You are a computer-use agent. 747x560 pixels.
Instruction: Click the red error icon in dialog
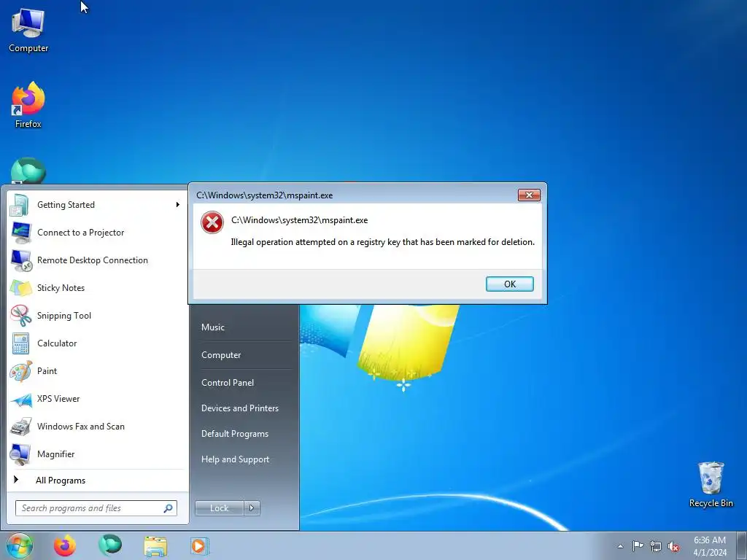click(x=212, y=222)
